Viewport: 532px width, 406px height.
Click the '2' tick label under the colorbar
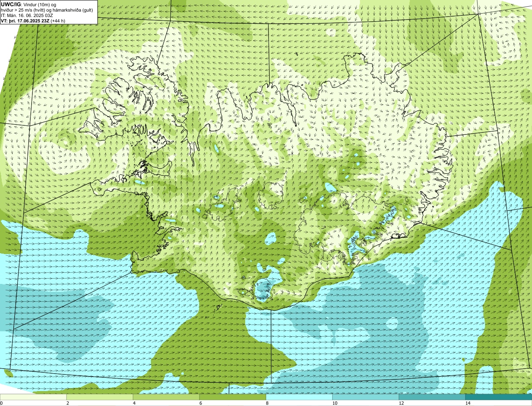point(67,403)
